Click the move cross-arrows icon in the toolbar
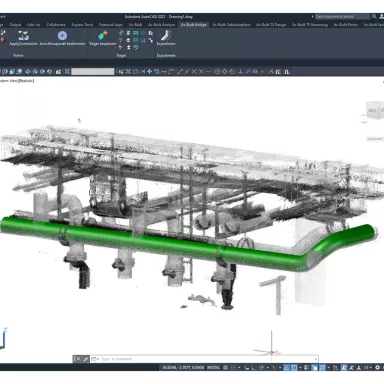The height and width of the screenshot is (384, 384). pyautogui.click(x=149, y=71)
